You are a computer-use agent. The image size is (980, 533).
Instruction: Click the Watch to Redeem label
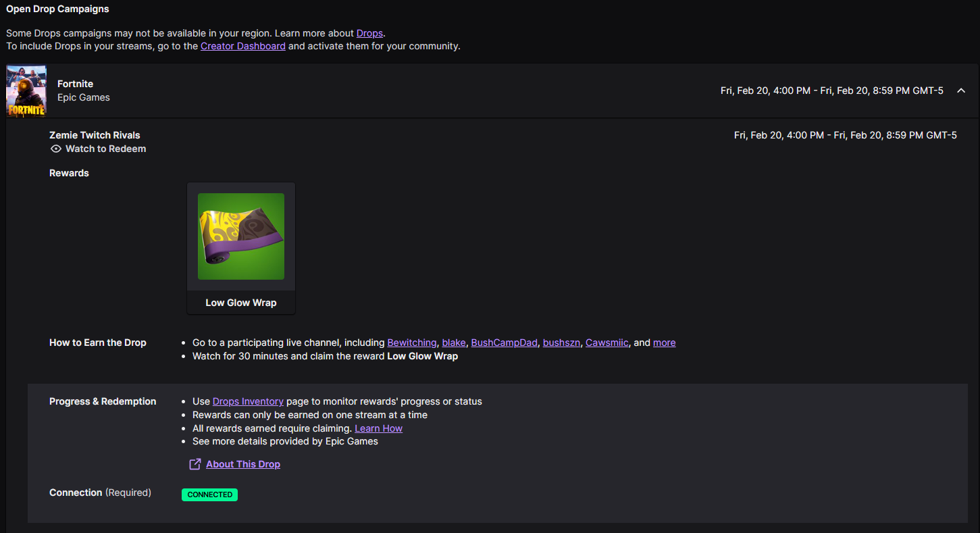click(105, 149)
